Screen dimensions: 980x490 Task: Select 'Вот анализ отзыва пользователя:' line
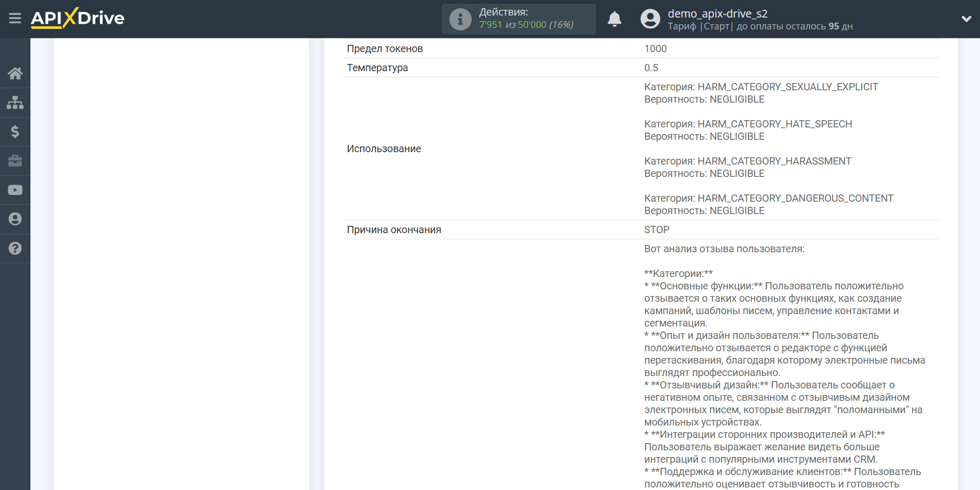[724, 249]
